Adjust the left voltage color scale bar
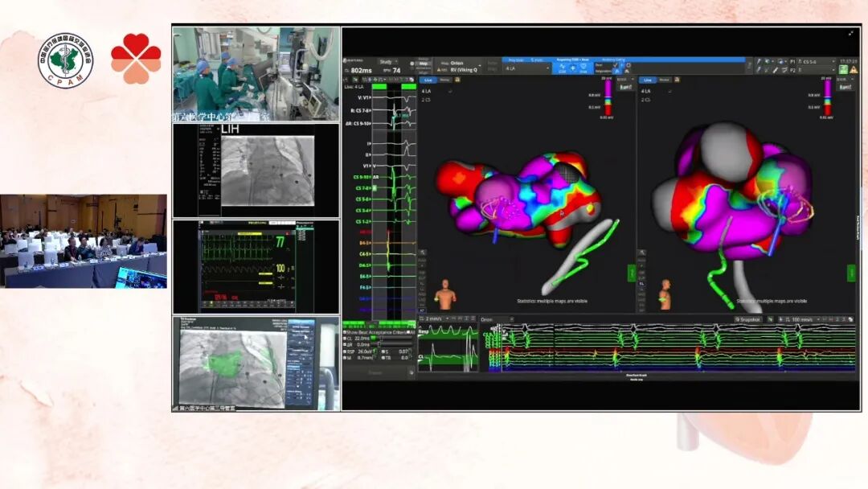The image size is (868, 489). [x=608, y=96]
